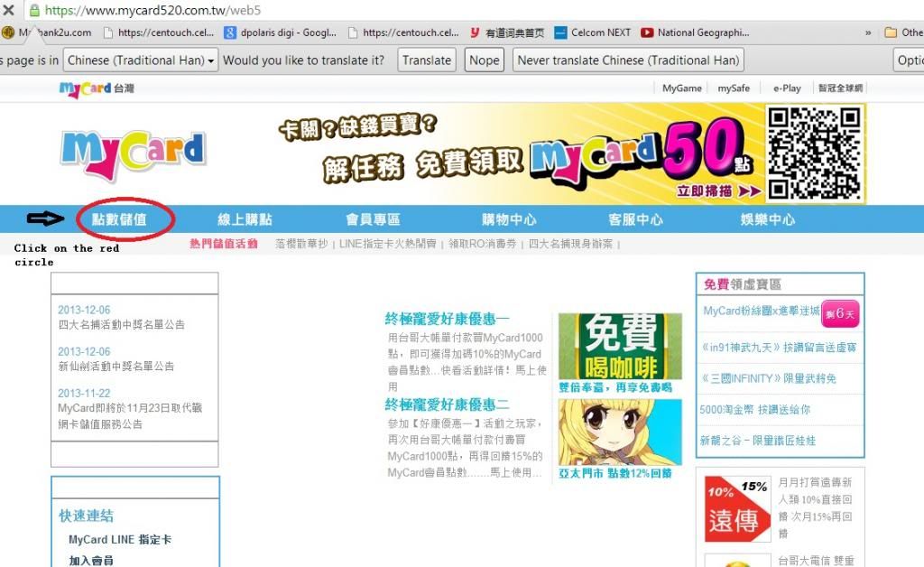
Task: Click the 終極寵愛好康優惠一 headline link
Action: [x=447, y=319]
